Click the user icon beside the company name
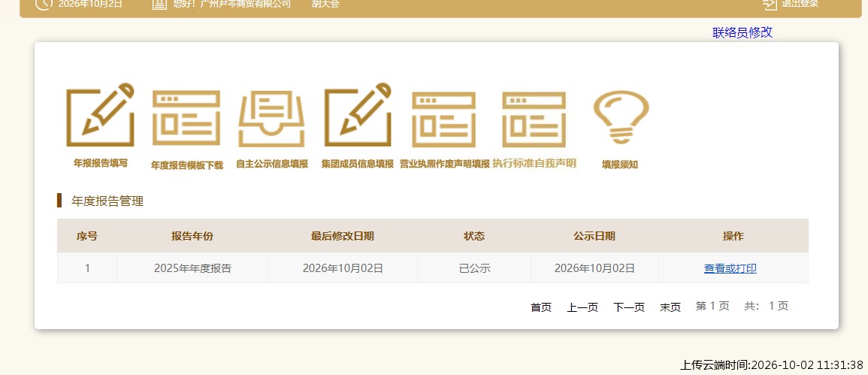Viewport: 868px width, 375px height. click(x=159, y=4)
